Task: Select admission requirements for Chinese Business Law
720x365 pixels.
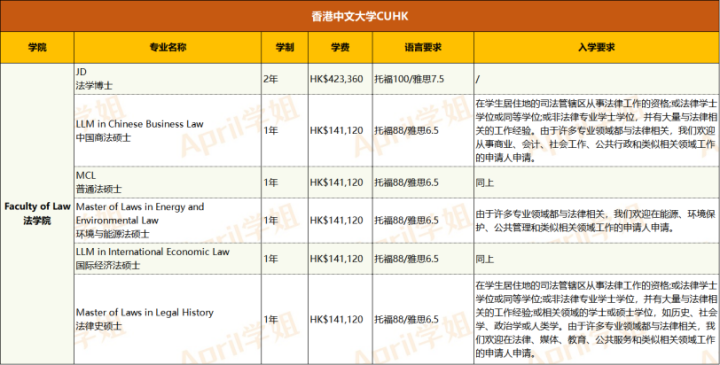Action: 596,130
